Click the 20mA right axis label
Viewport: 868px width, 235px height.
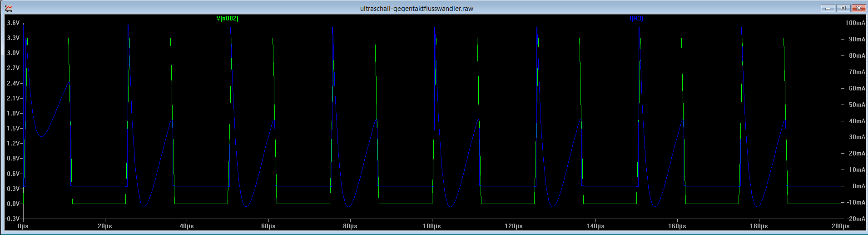[x=857, y=153]
